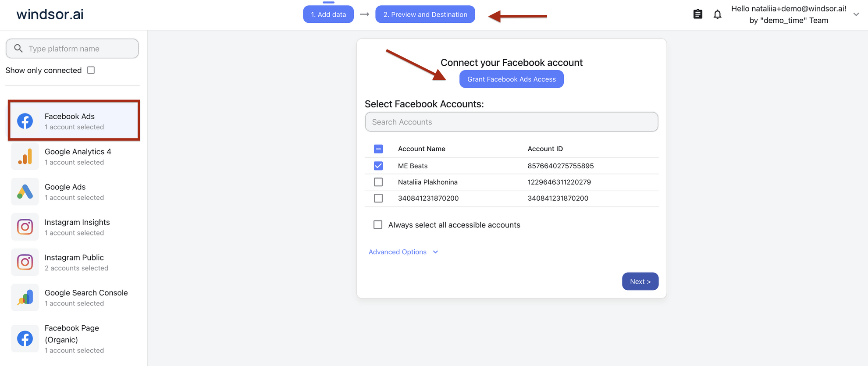Open the user account dropdown chevron
868x366 pixels.
point(856,14)
